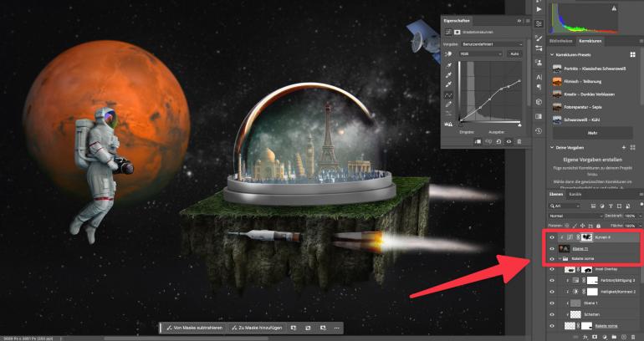Open the Vorgabe preset dropdown
This screenshot has width=644, height=341.
point(493,44)
